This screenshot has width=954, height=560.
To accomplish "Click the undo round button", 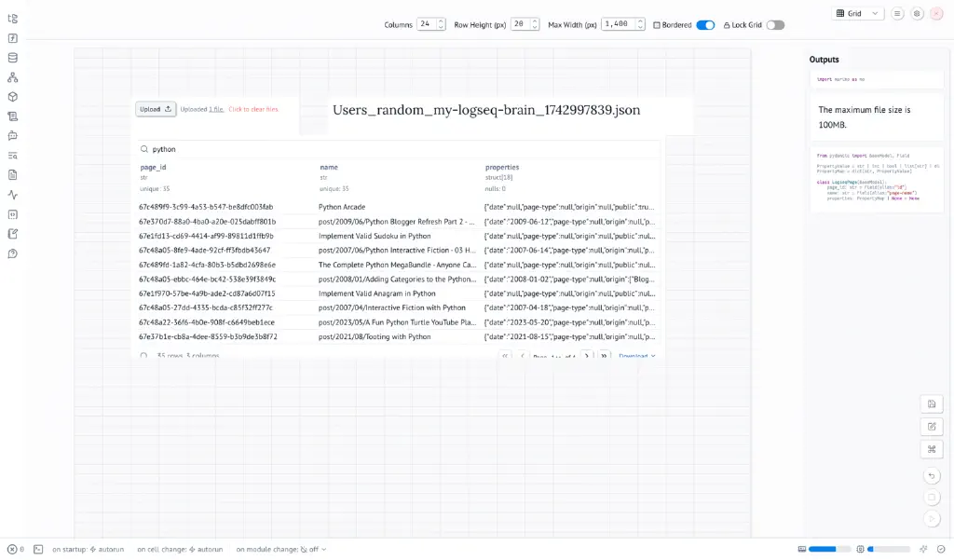I will tap(932, 476).
